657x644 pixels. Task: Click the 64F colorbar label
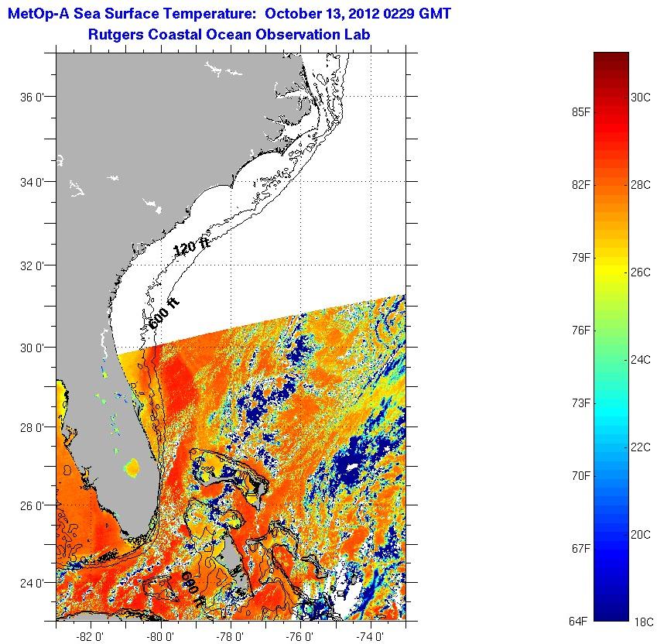pos(578,621)
